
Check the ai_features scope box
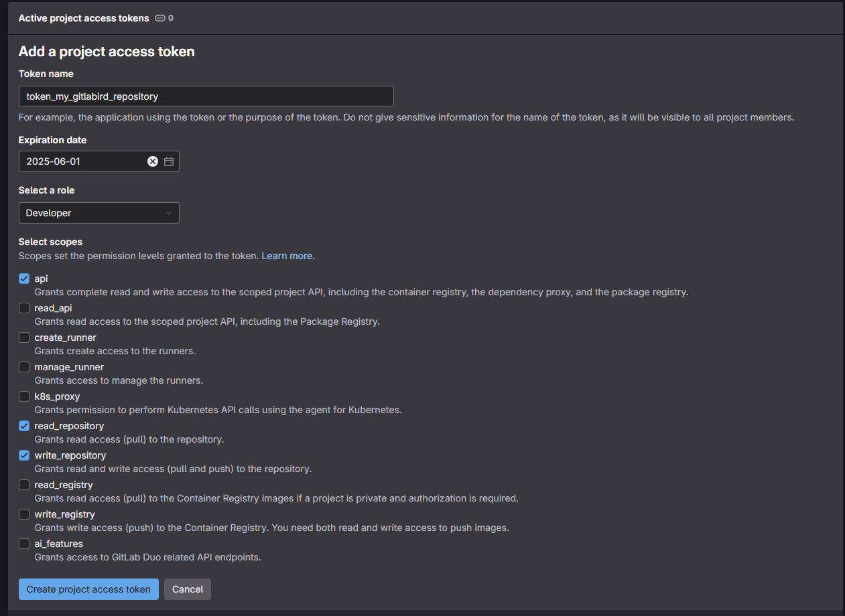[x=24, y=544]
